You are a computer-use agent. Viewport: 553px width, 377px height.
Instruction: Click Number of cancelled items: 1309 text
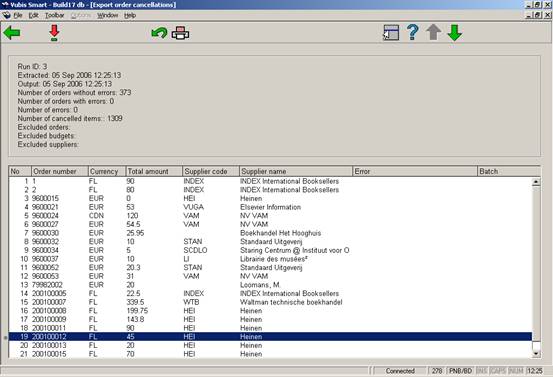[70, 118]
